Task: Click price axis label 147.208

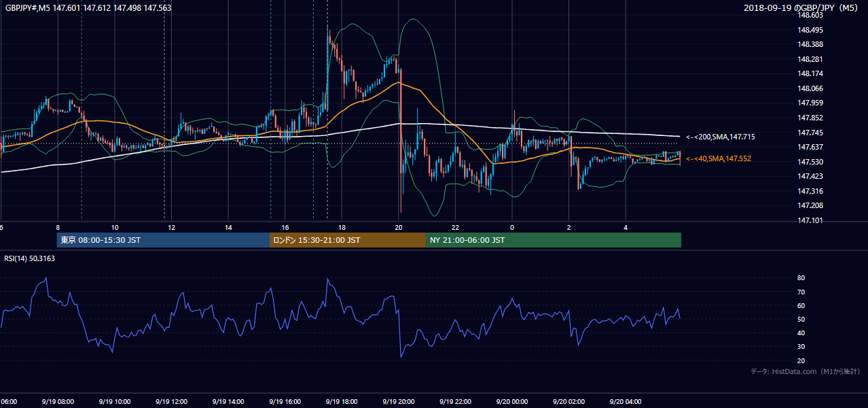Action: (810, 205)
